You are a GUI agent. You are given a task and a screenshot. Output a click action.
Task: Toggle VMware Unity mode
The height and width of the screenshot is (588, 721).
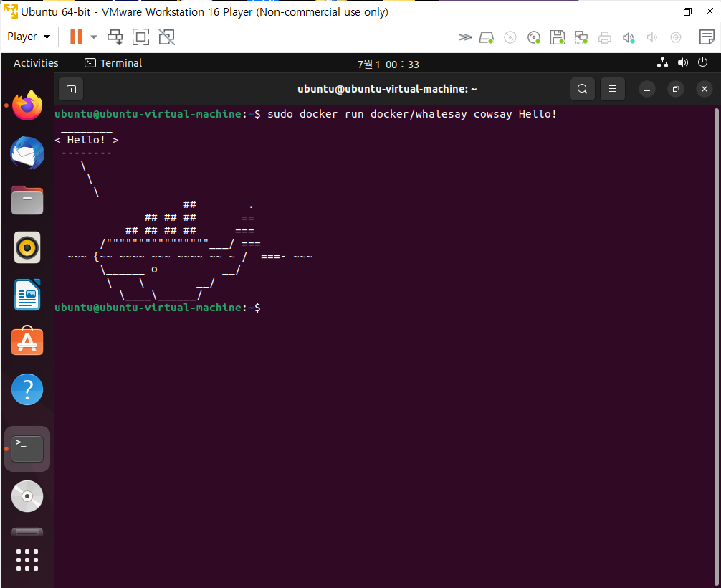[166, 37]
